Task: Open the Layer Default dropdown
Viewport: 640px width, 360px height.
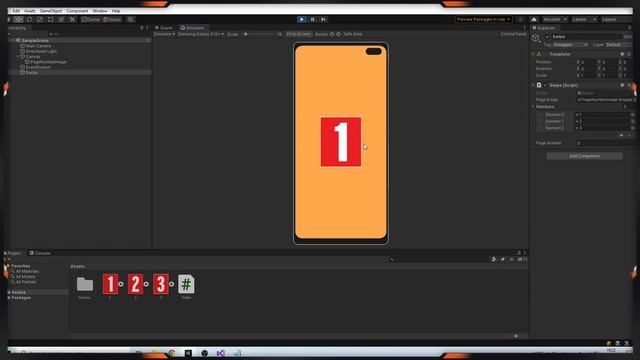Action: click(618, 44)
